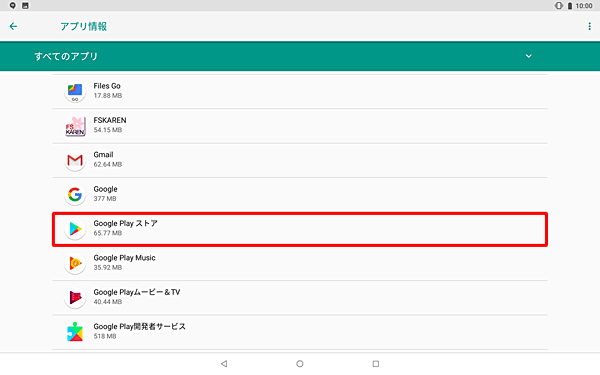Image resolution: width=600 pixels, height=375 pixels.
Task: Tap the location status bar icon
Action: point(13,5)
